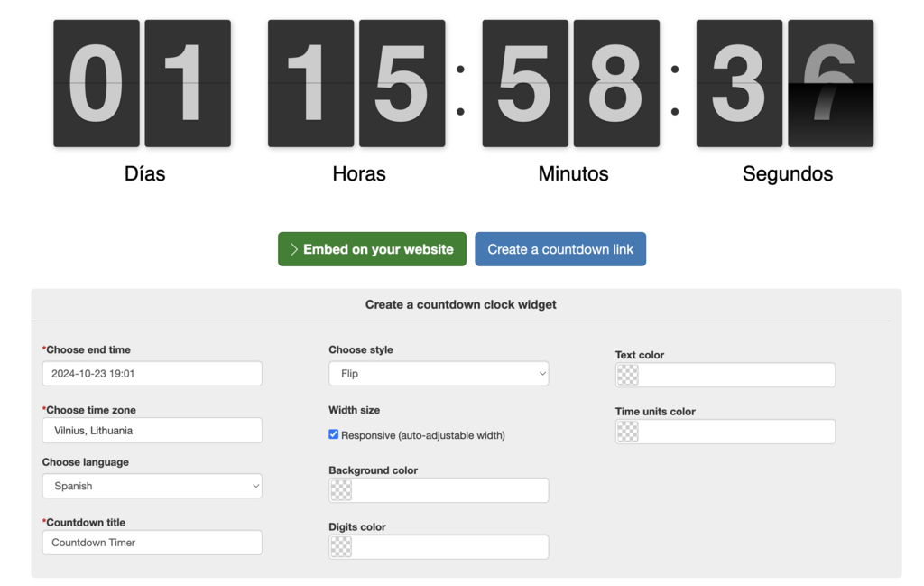Uncheck the Responsive auto-adjustable width checkbox
Image resolution: width=924 pixels, height=586 pixels.
pyautogui.click(x=334, y=434)
